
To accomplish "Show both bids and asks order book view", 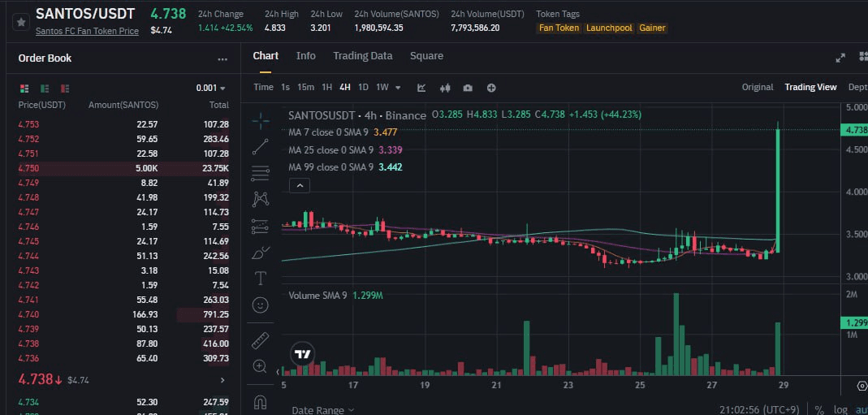I will 24,89.
